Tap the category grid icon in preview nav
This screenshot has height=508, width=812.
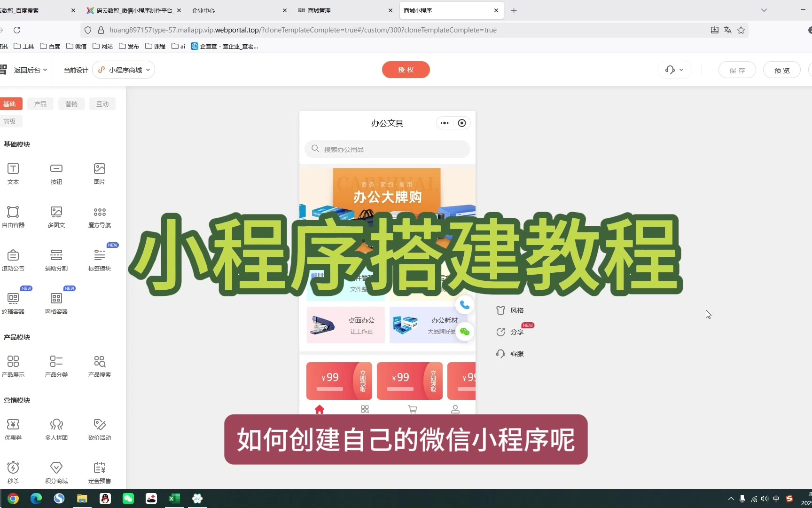tap(365, 409)
